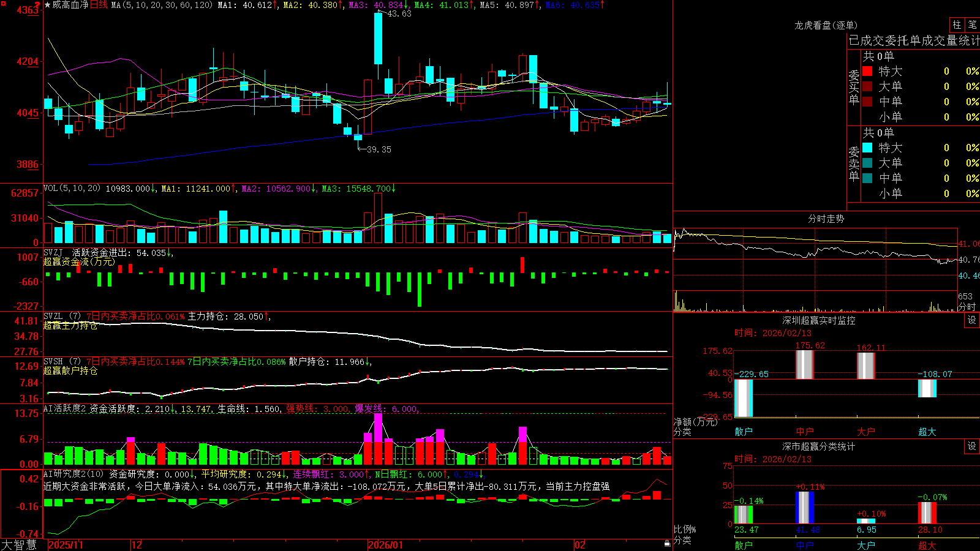Click the 大智慧 logo text
This screenshot has width=980, height=551.
point(19,545)
